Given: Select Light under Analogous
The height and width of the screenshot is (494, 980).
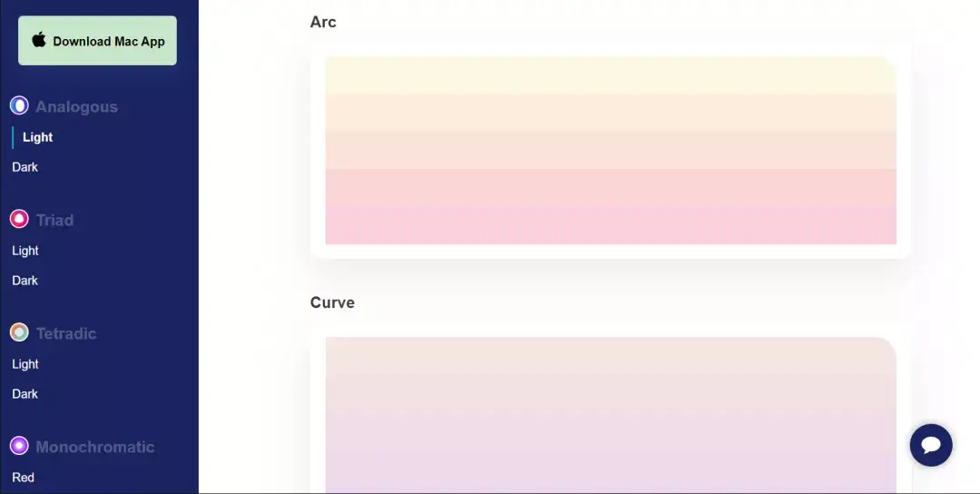Looking at the screenshot, I should pos(37,137).
